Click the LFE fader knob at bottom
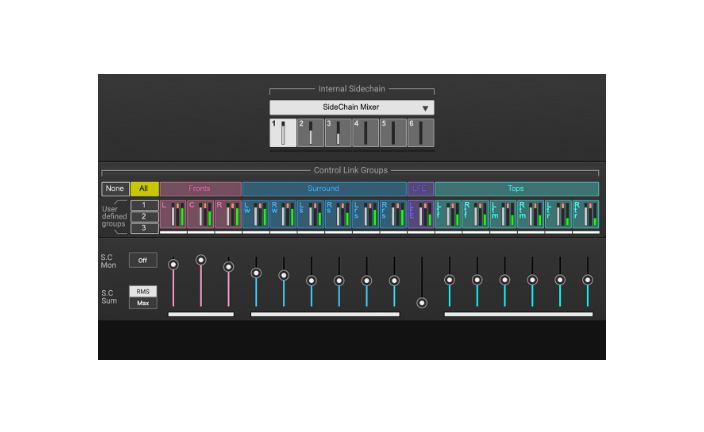 [x=422, y=303]
